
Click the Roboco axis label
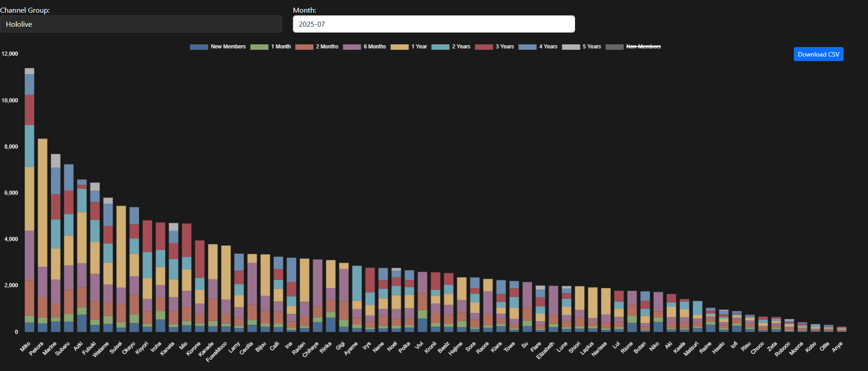click(x=783, y=349)
